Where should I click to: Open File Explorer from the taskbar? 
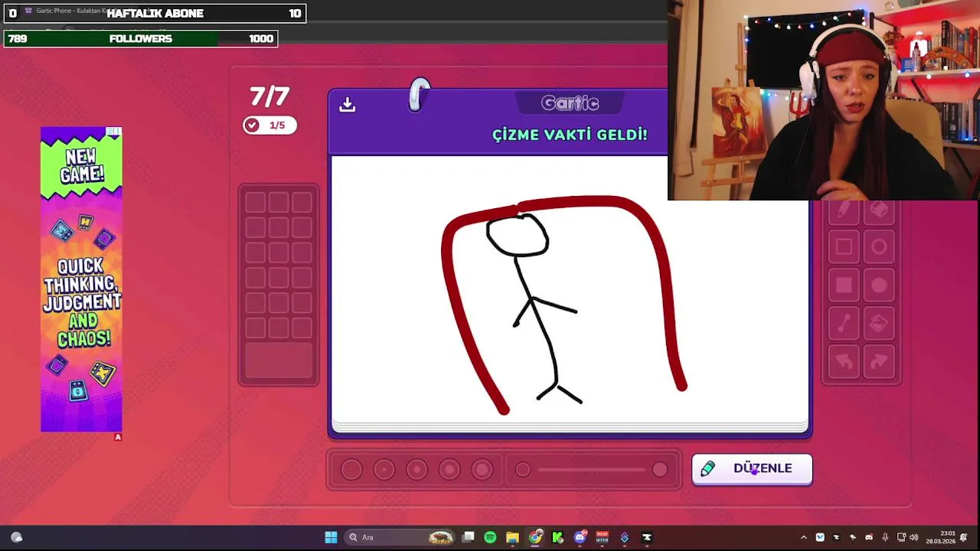pos(512,537)
